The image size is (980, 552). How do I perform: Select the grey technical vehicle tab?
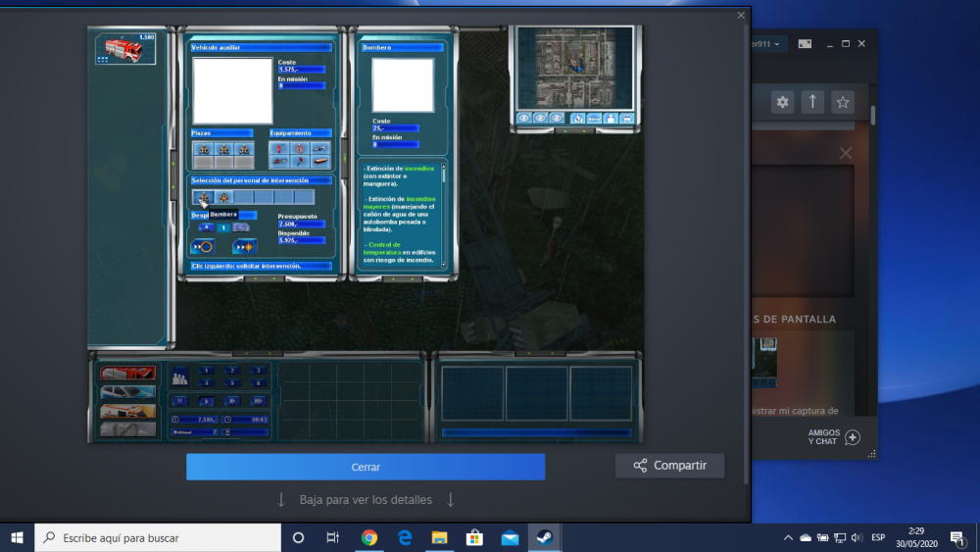point(127,428)
